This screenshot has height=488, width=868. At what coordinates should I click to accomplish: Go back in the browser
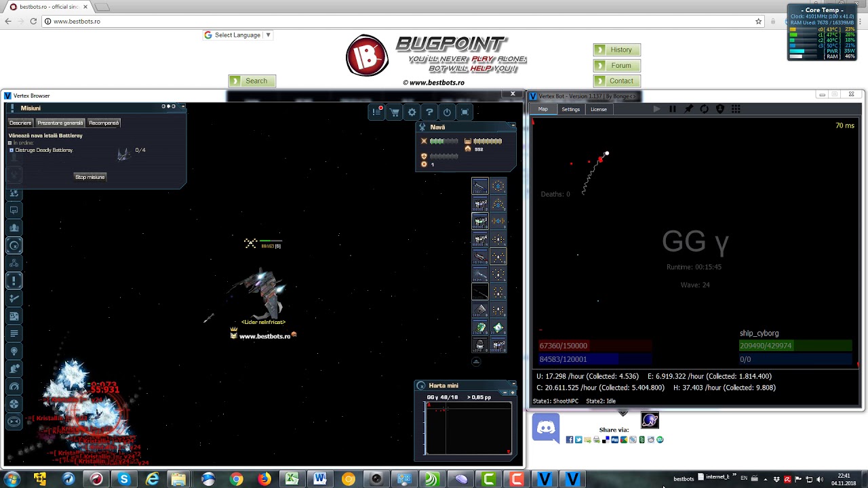point(8,21)
